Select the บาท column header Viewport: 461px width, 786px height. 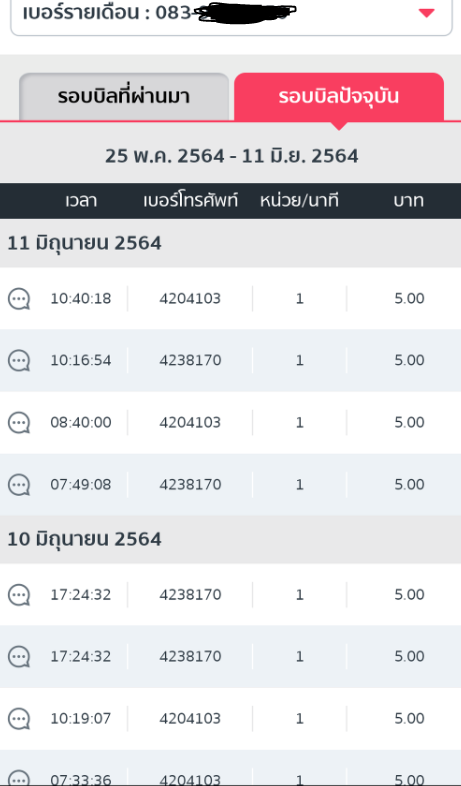(x=408, y=201)
